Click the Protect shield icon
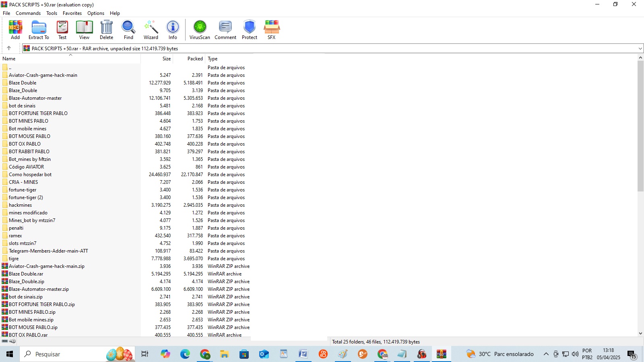 point(250,30)
